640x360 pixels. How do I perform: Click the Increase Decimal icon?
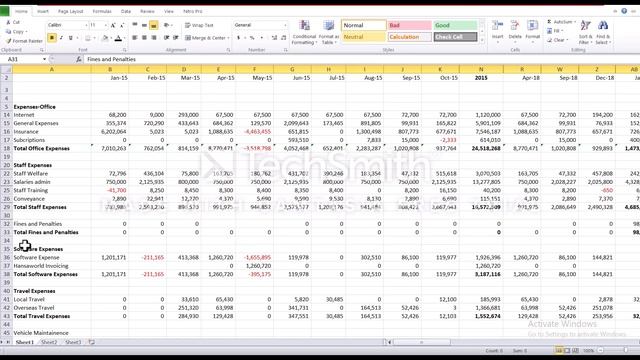274,38
